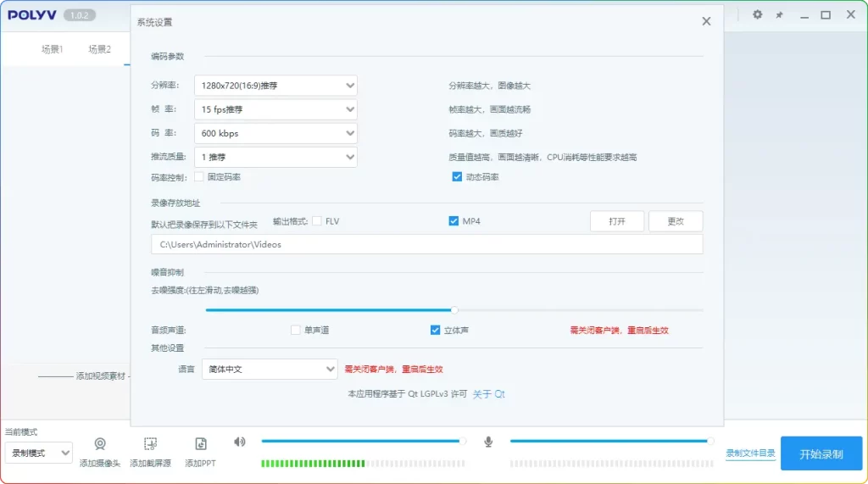This screenshot has height=484, width=868.
Task: Switch to the 场景1 tab
Action: coord(53,49)
